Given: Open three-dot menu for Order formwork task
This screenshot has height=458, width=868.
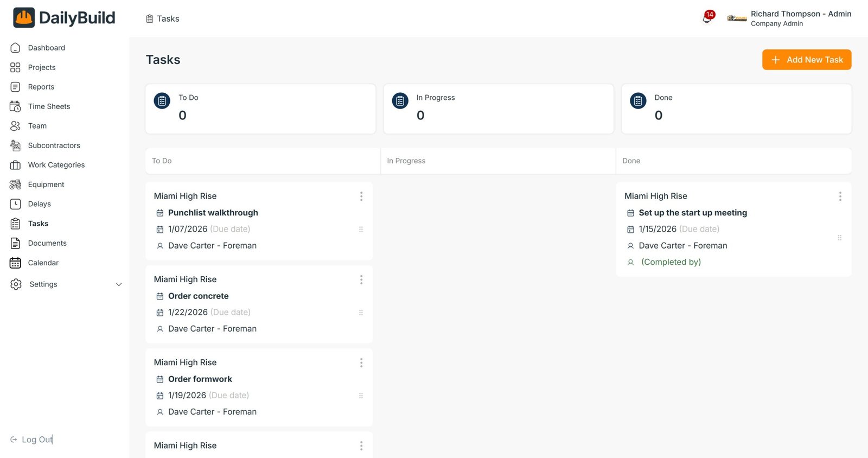Looking at the screenshot, I should click(361, 362).
